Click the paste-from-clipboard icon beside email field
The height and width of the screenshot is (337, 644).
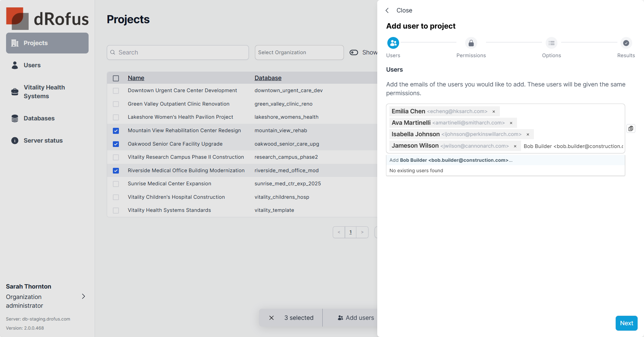[x=631, y=128]
